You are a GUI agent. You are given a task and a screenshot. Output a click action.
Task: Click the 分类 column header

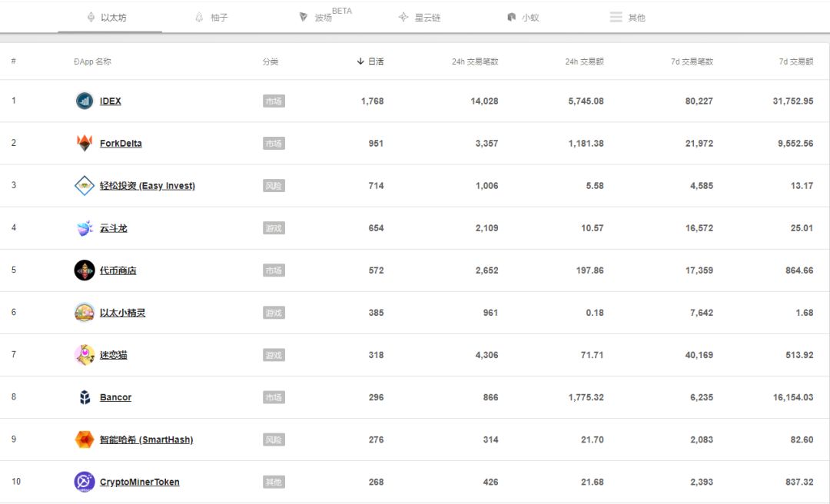[271, 61]
